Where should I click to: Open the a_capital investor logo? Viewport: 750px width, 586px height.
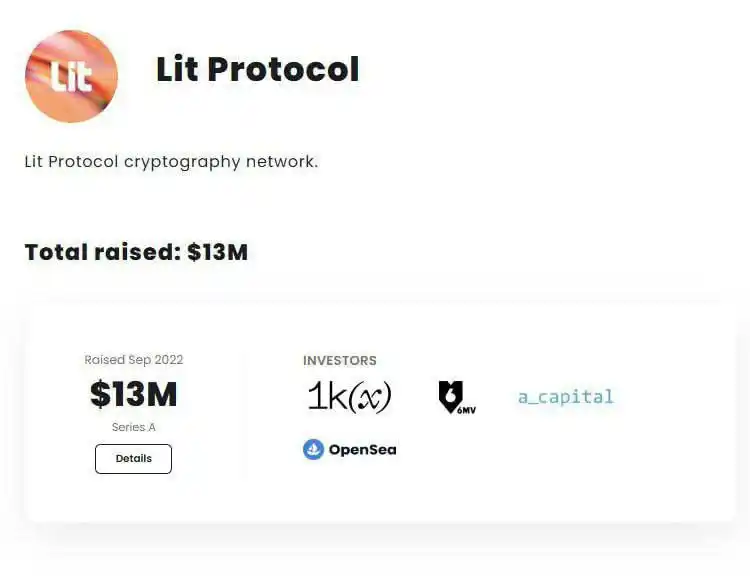coord(565,397)
